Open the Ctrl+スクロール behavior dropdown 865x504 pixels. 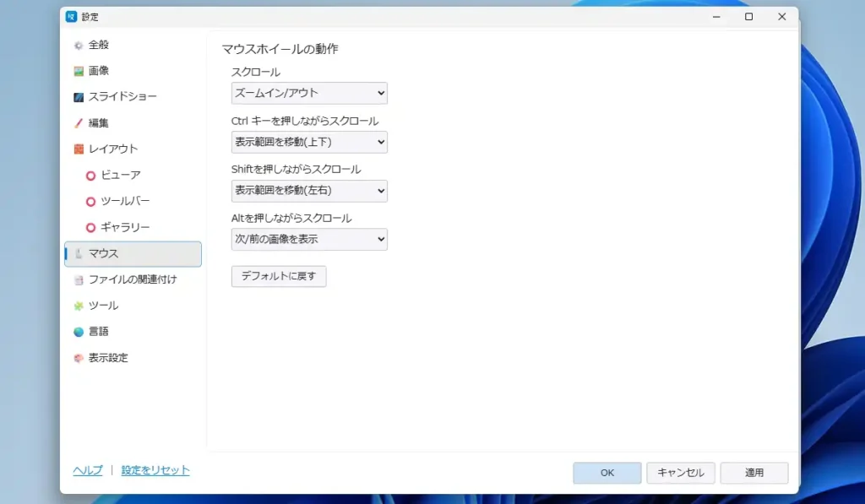pos(309,142)
